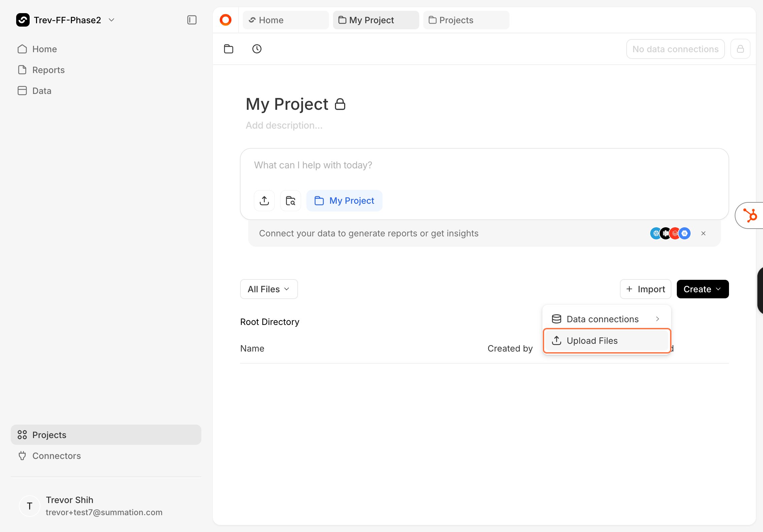
Task: Open the Create dropdown
Action: pyautogui.click(x=703, y=289)
